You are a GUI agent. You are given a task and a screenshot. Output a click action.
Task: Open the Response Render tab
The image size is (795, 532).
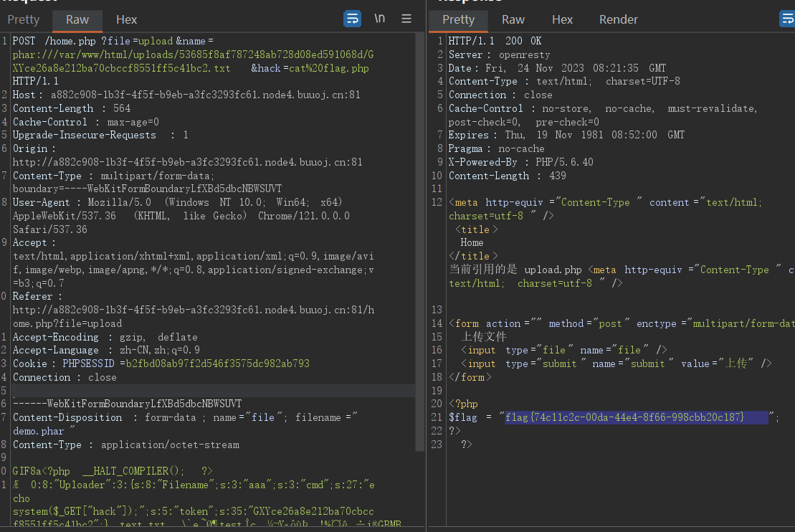tap(619, 20)
